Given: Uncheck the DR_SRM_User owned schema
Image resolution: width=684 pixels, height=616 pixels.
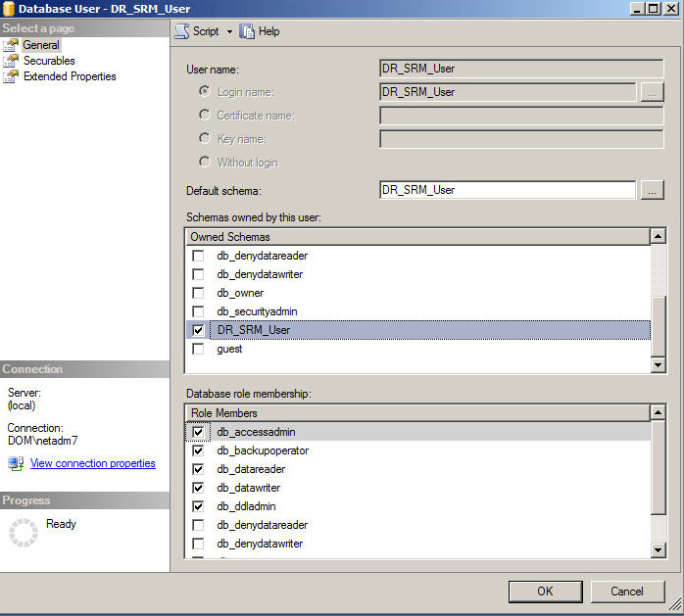Looking at the screenshot, I should [x=199, y=330].
